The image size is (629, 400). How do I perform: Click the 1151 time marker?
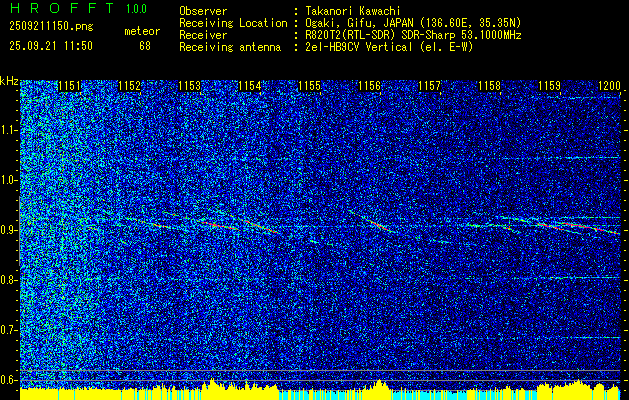coord(69,86)
